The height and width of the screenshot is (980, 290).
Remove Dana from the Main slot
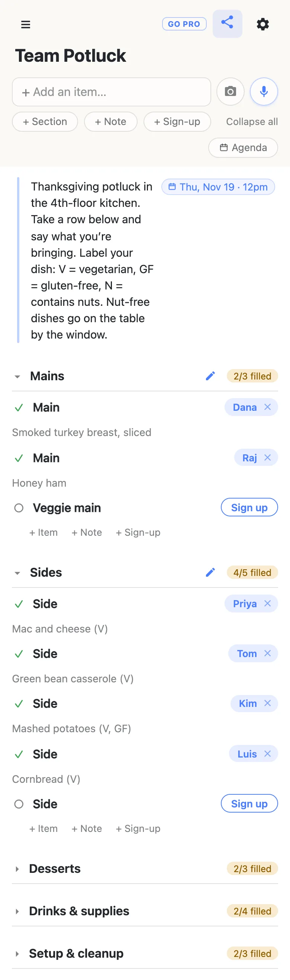(x=268, y=407)
